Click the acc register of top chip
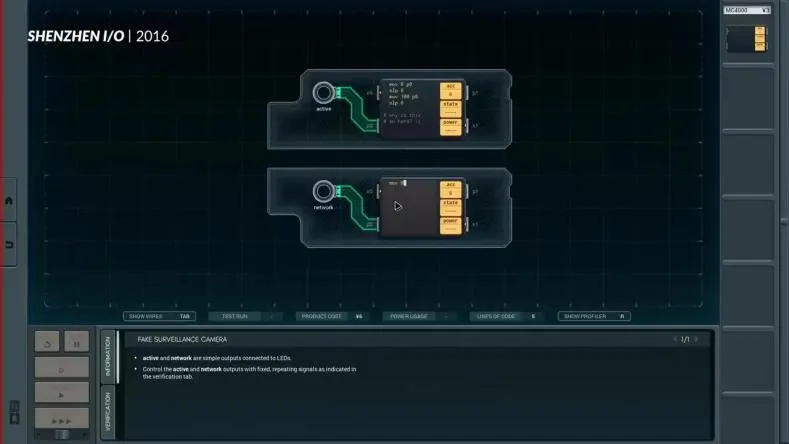Image resolution: width=789 pixels, height=444 pixels. pos(450,90)
